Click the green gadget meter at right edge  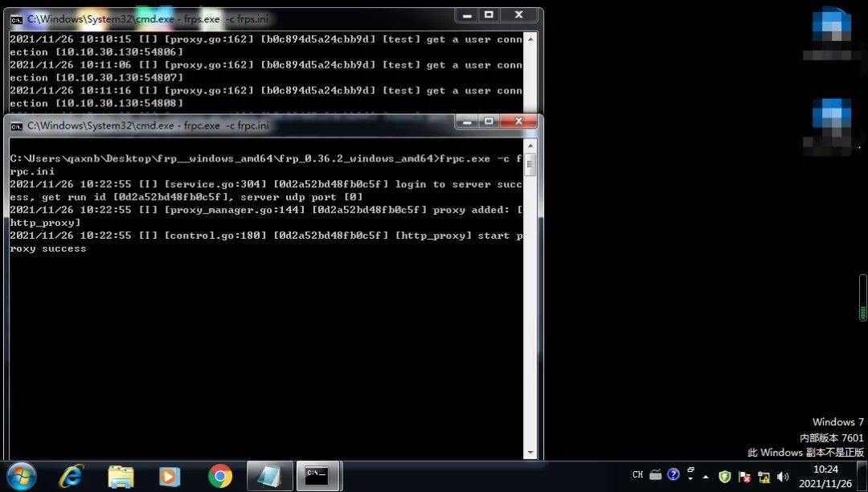(x=862, y=297)
